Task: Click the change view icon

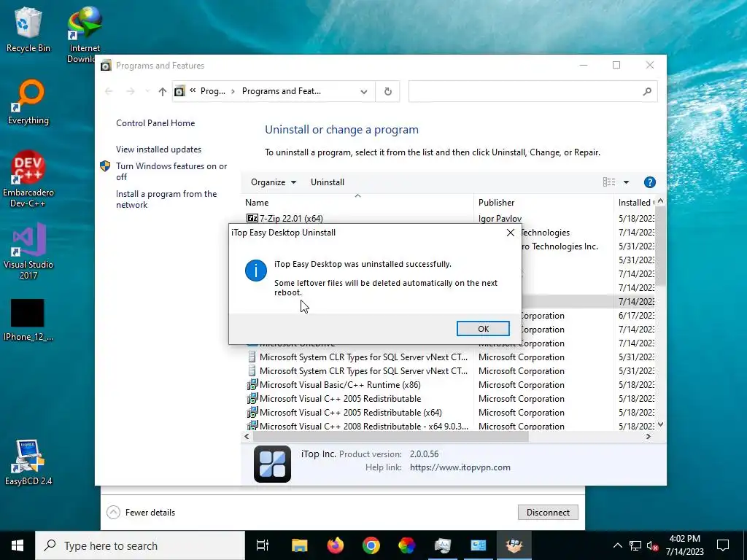Action: click(609, 182)
